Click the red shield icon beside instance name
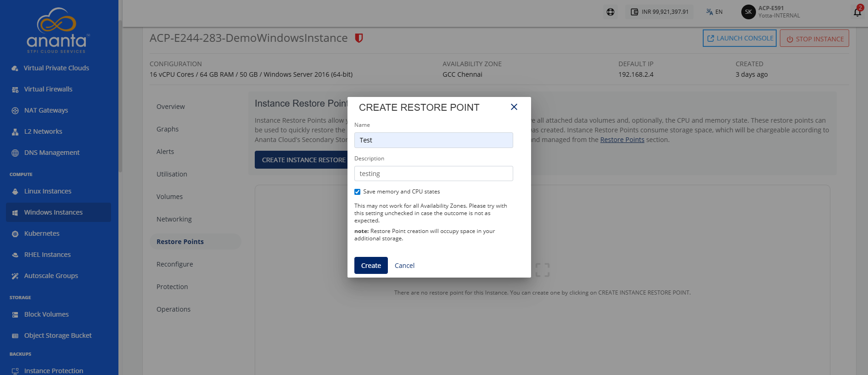Screen dimensions: 868x375 pos(359,38)
